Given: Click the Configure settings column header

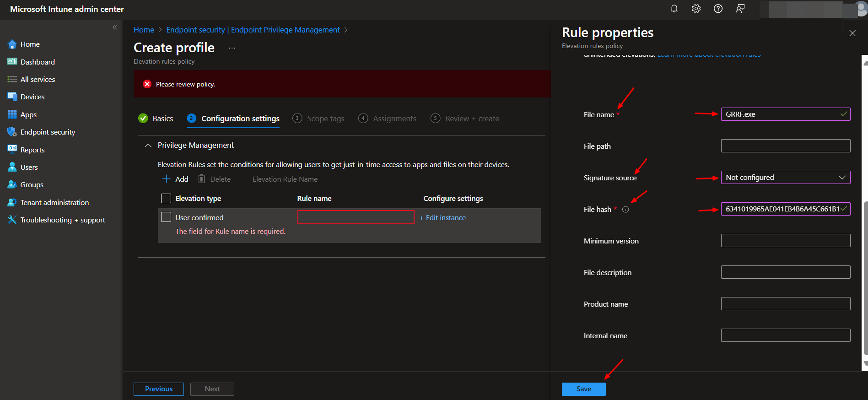Looking at the screenshot, I should point(453,199).
